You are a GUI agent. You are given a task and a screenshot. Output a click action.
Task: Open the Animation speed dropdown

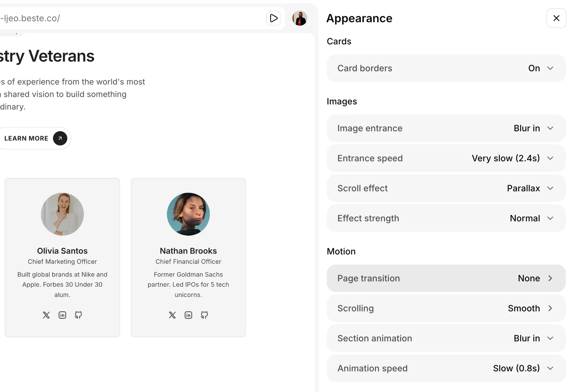[x=446, y=368]
